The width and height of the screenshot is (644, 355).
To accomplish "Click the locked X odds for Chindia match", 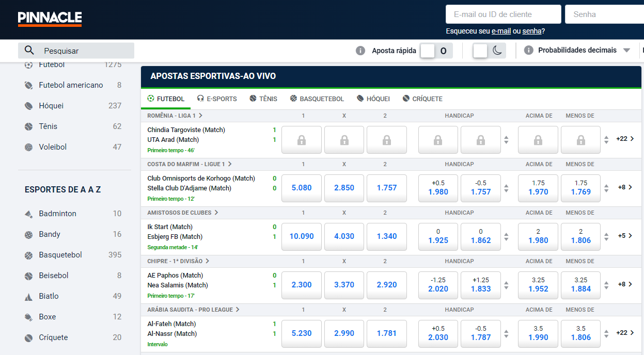I will pyautogui.click(x=344, y=140).
